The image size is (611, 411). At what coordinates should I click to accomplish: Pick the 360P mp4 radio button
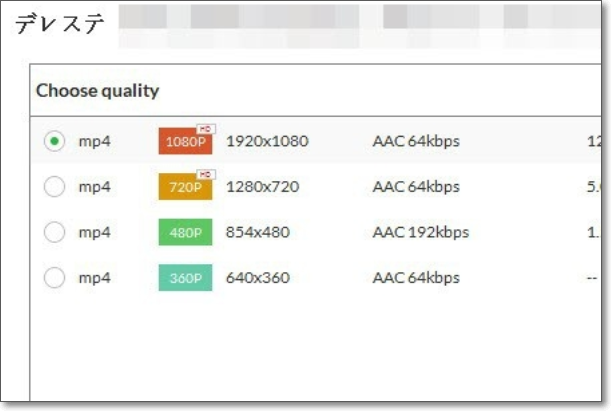coord(54,278)
